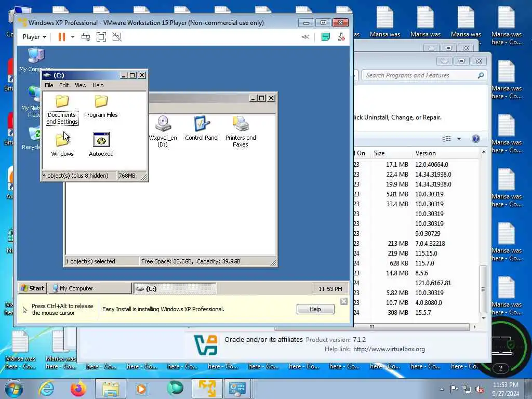
Task: Open the Program Files folder
Action: tap(101, 106)
